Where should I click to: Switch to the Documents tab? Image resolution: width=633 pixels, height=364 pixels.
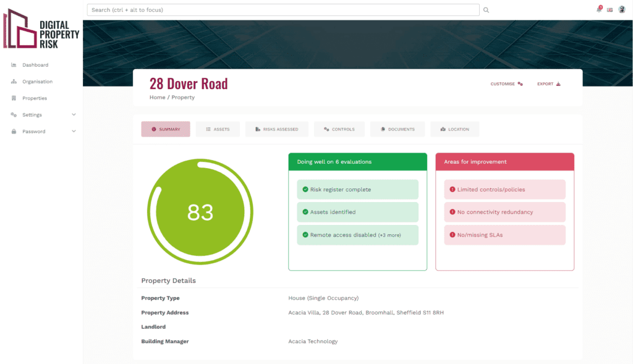click(x=397, y=129)
